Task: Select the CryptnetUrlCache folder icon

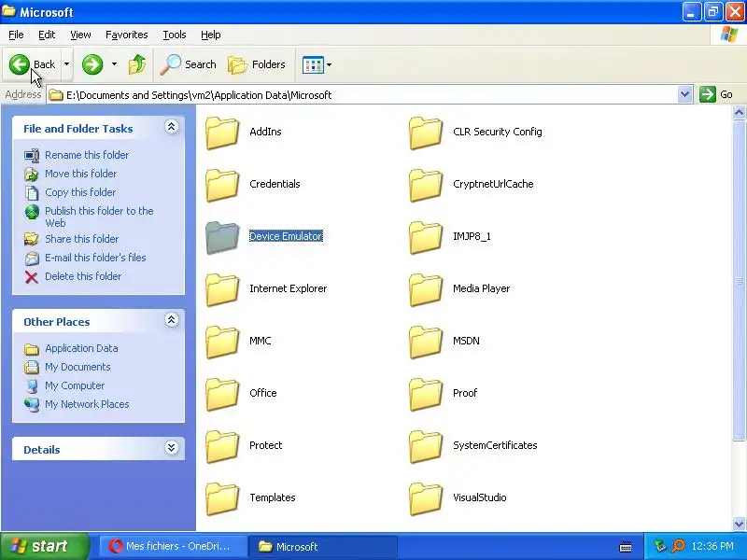Action: point(426,185)
